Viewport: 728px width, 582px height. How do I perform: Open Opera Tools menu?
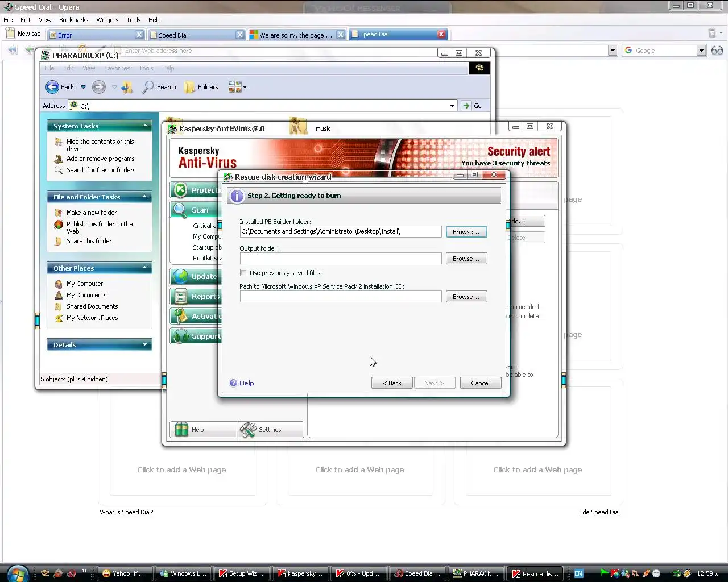point(134,20)
